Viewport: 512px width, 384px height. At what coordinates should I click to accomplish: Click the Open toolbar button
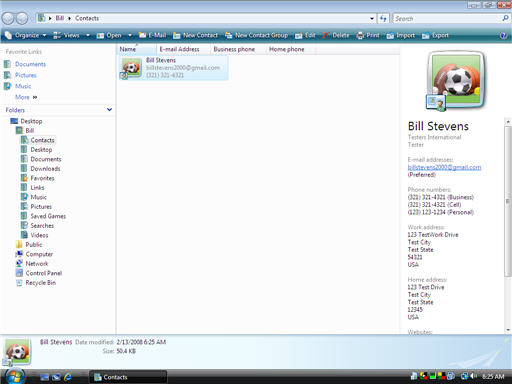[109, 35]
